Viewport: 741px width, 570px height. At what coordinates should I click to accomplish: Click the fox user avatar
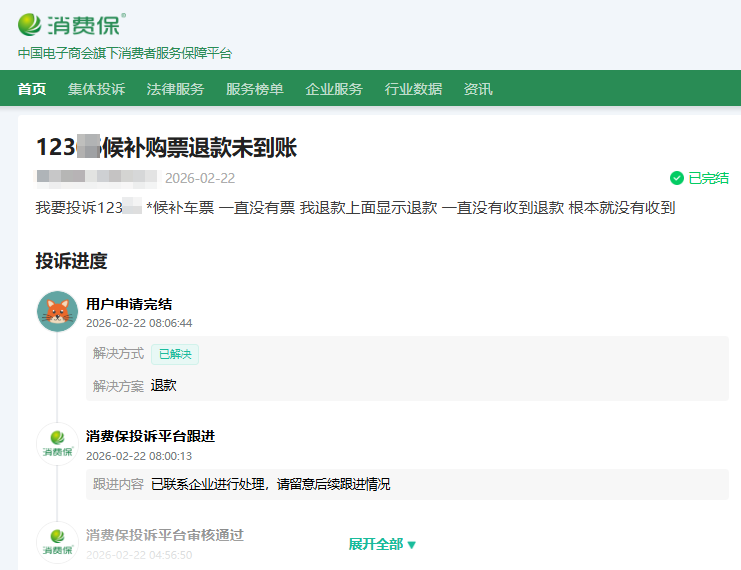[57, 312]
